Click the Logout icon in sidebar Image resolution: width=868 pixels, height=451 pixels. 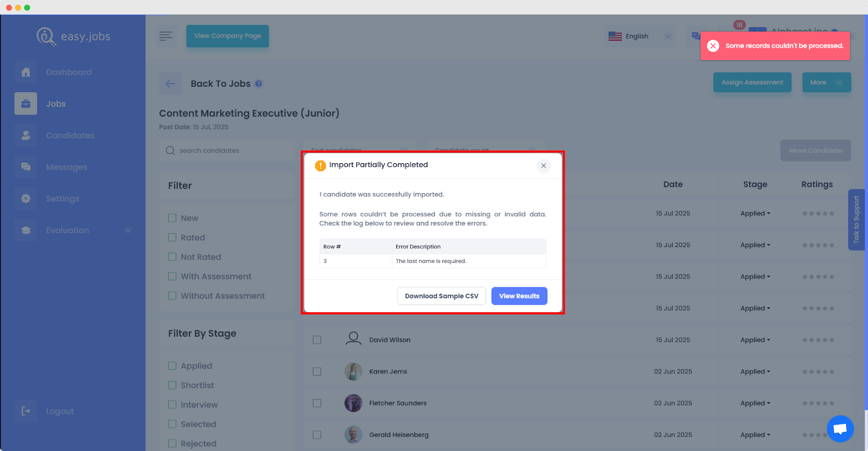click(x=26, y=411)
